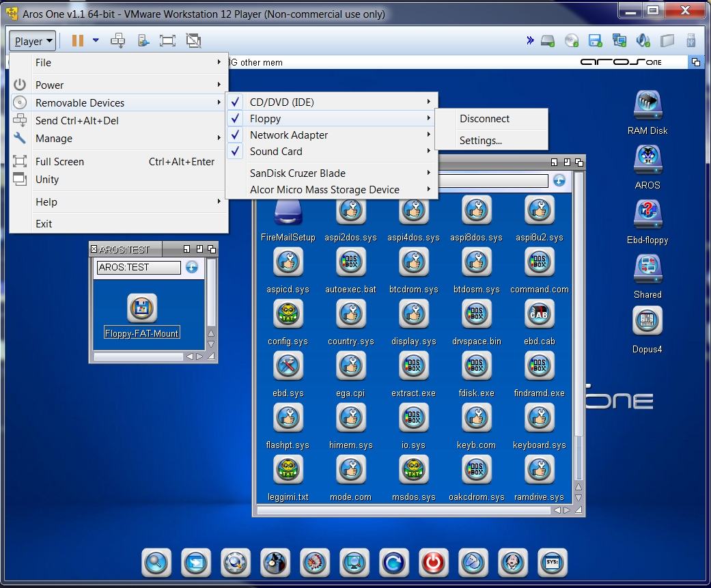Uncheck the CD/DVD (IDE) device

[x=281, y=102]
